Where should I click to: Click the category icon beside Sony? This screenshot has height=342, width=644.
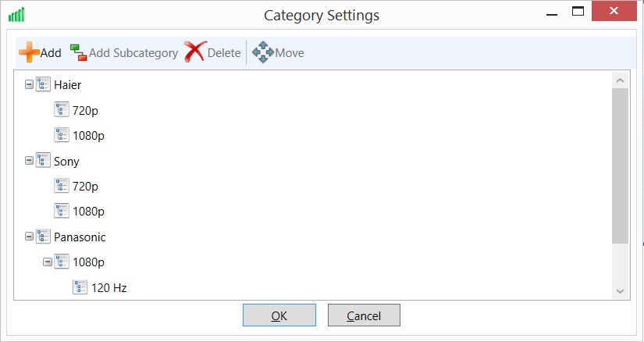pyautogui.click(x=43, y=161)
